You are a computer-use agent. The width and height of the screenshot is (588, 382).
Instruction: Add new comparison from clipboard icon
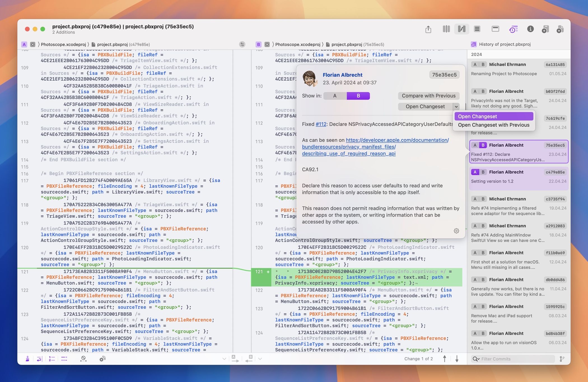(545, 29)
